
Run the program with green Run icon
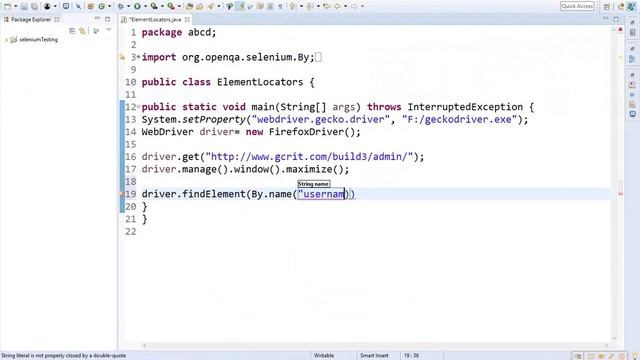[138, 7]
